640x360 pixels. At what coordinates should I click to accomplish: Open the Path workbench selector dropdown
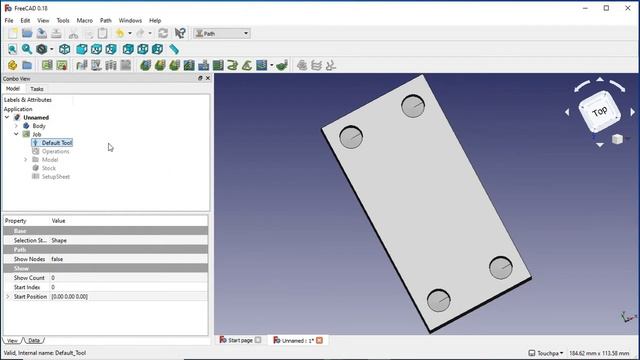coord(222,33)
